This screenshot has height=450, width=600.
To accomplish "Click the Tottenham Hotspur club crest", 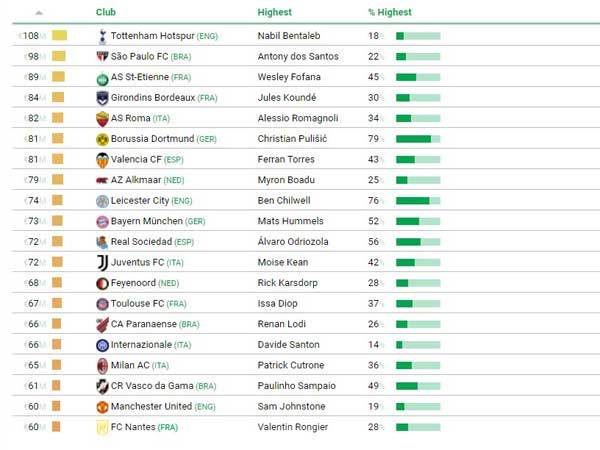I will click(102, 36).
